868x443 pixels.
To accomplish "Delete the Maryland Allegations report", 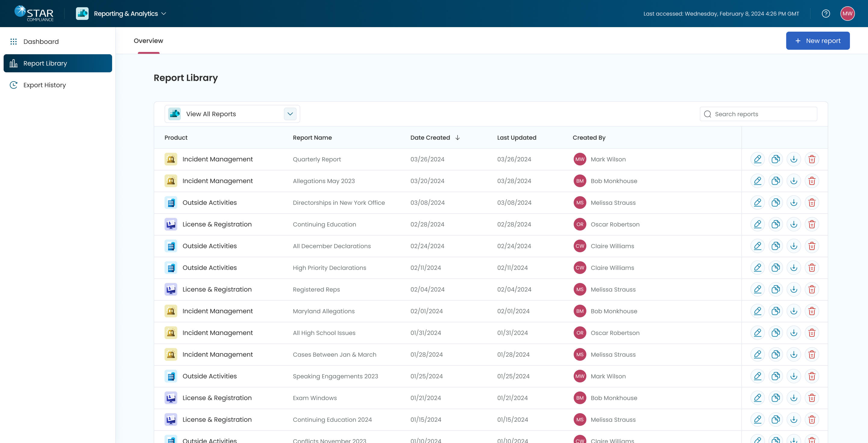I will point(812,311).
